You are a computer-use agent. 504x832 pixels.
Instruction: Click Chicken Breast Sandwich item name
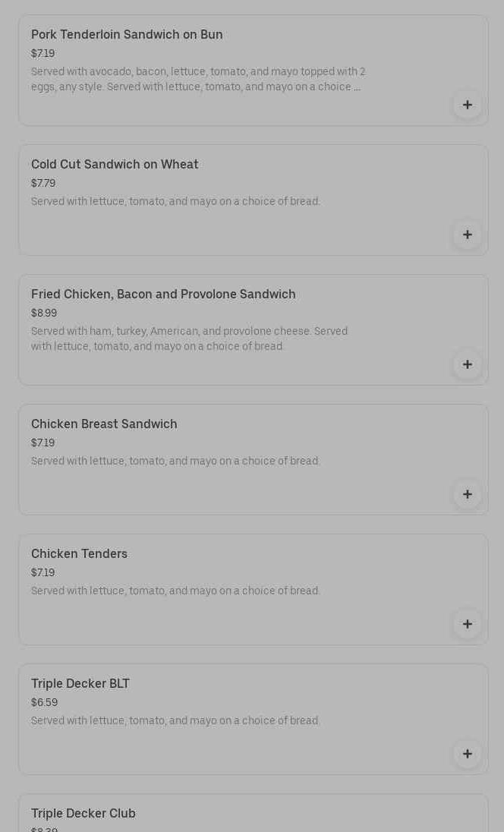[x=104, y=424]
